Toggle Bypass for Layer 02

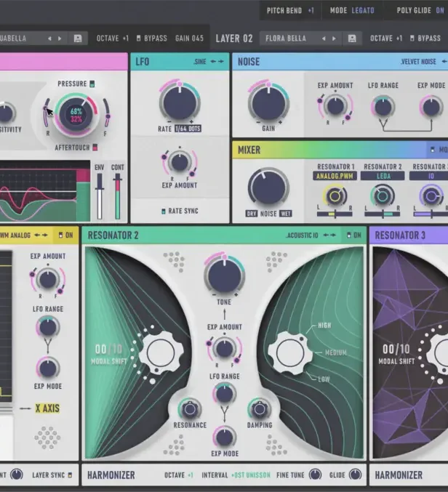pos(412,39)
